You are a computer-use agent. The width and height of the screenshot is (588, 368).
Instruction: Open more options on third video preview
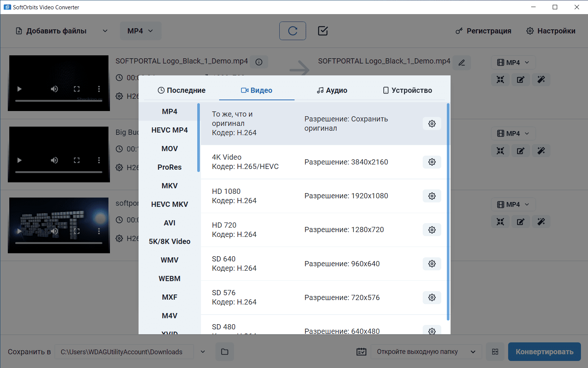99,231
